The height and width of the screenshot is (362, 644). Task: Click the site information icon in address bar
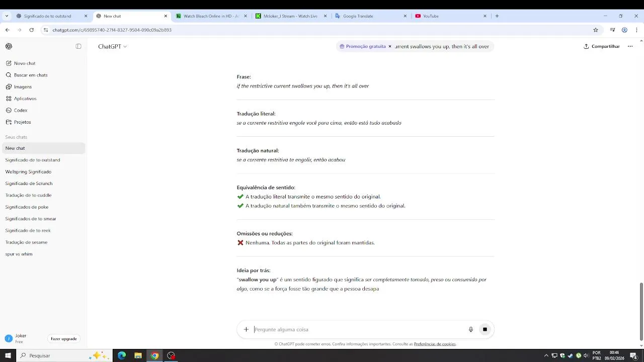[46, 30]
